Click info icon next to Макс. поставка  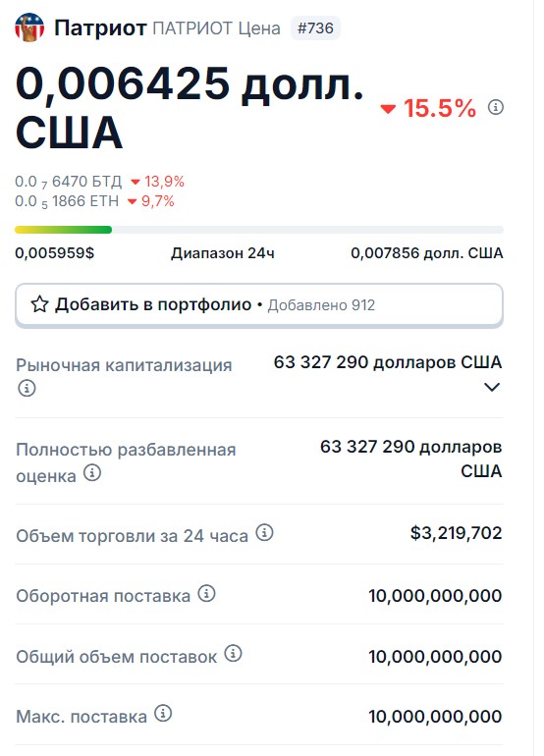[163, 713]
